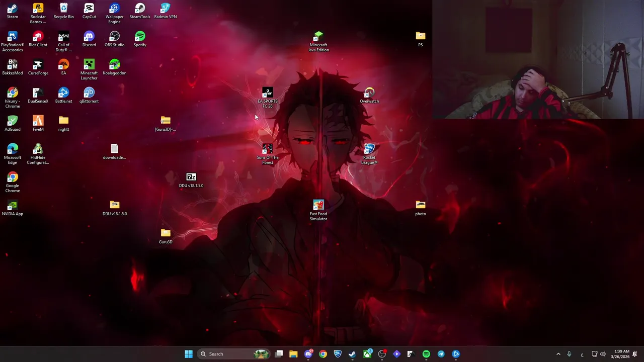
Task: Open the volume speaker control
Action: click(603, 354)
